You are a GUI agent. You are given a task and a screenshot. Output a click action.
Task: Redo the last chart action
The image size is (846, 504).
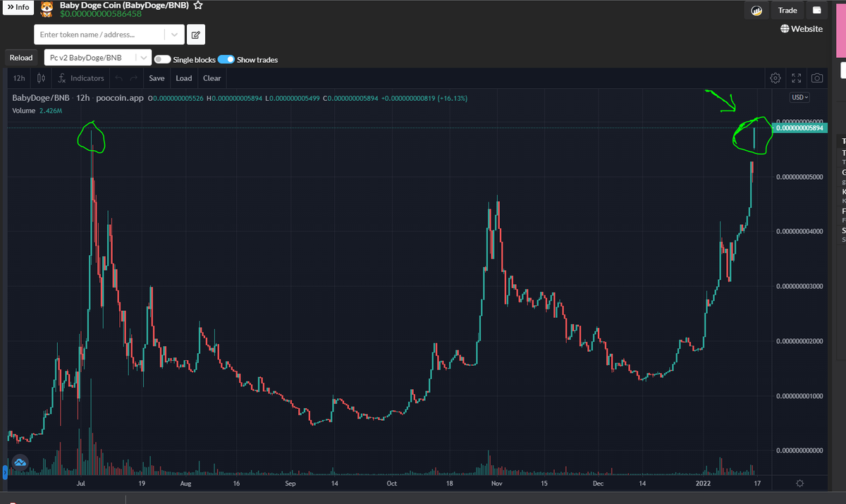click(134, 78)
